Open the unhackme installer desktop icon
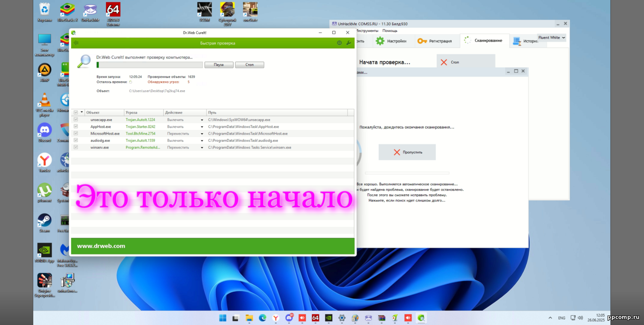Viewport: 644px width, 325px height. pyautogui.click(x=67, y=283)
